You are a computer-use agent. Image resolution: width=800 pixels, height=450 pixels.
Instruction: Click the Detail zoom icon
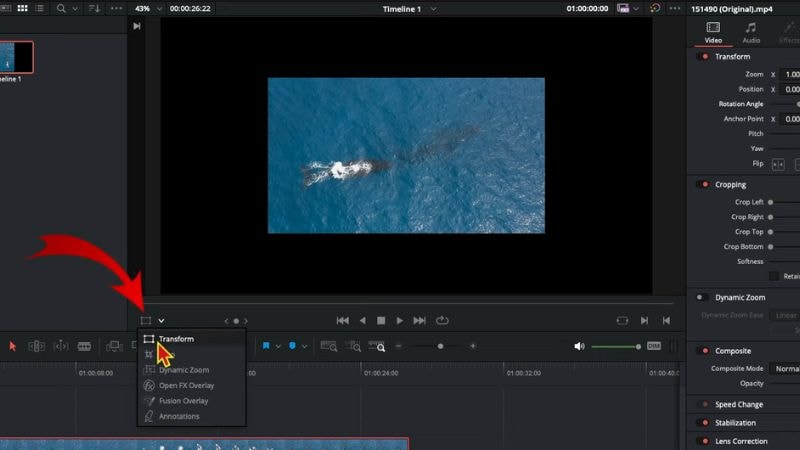pos(353,346)
